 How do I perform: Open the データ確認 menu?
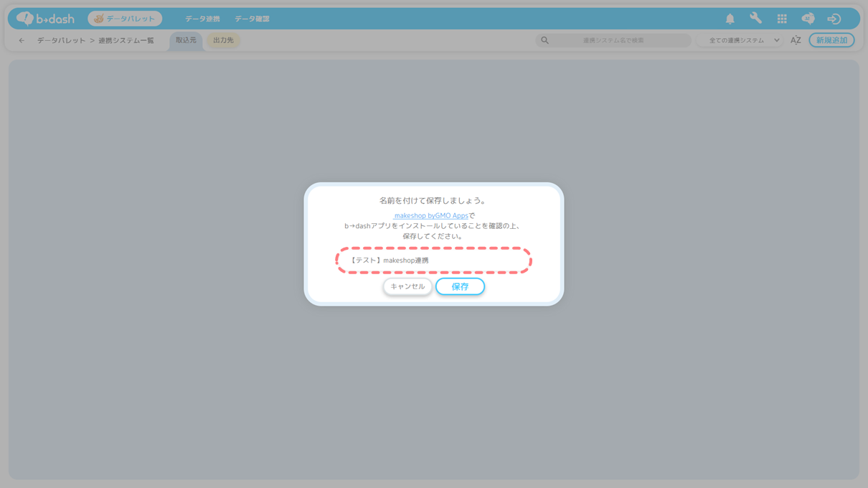(252, 19)
